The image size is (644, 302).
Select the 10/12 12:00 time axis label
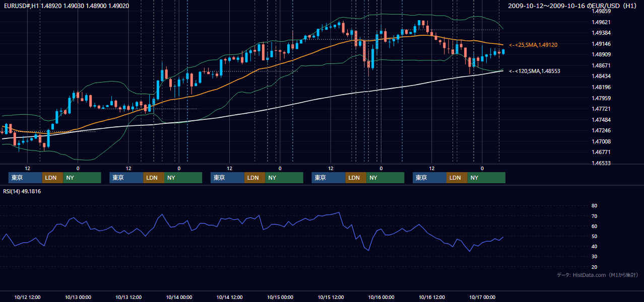click(x=27, y=297)
